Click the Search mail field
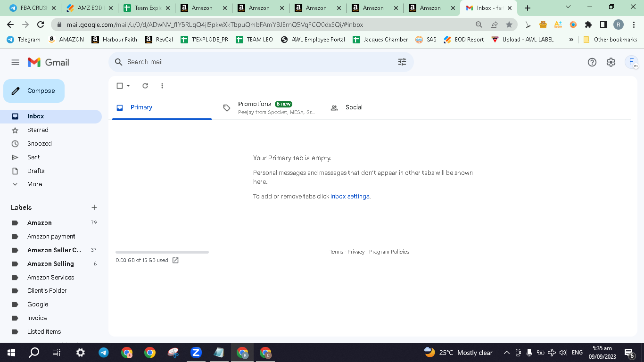 click(x=261, y=62)
